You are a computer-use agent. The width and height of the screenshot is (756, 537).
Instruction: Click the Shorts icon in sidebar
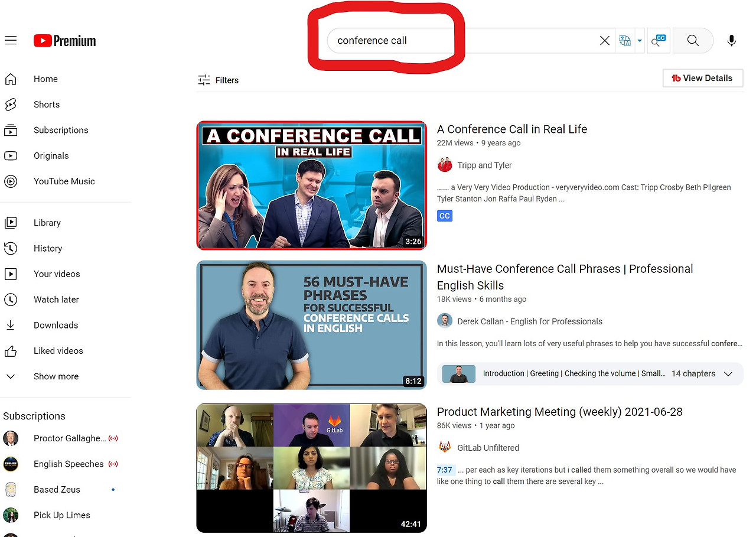click(11, 105)
